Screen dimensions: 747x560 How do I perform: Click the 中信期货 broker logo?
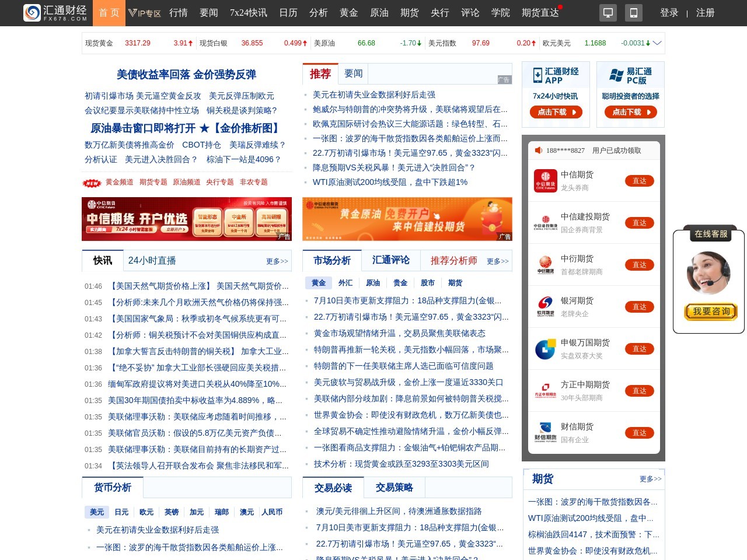tap(546, 181)
